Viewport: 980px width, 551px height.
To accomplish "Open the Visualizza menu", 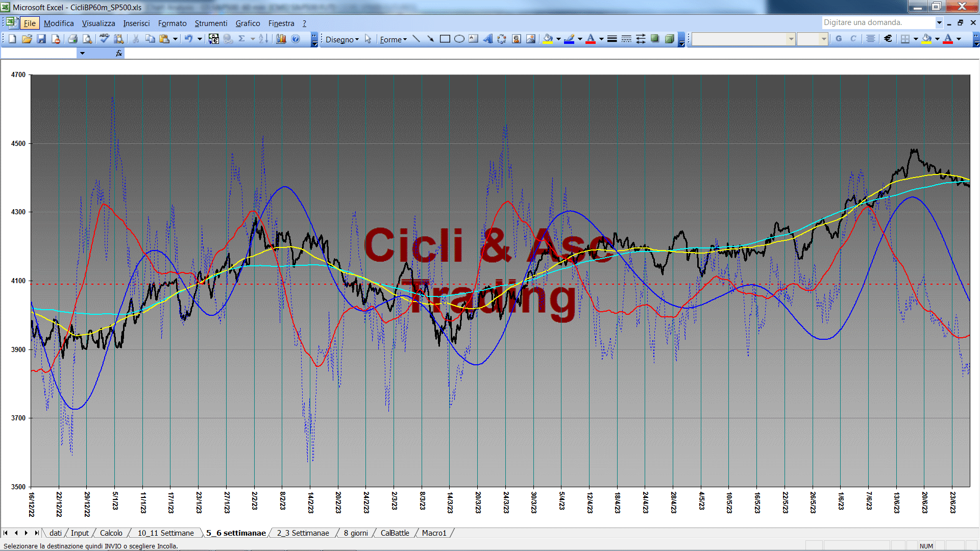I will click(x=99, y=23).
